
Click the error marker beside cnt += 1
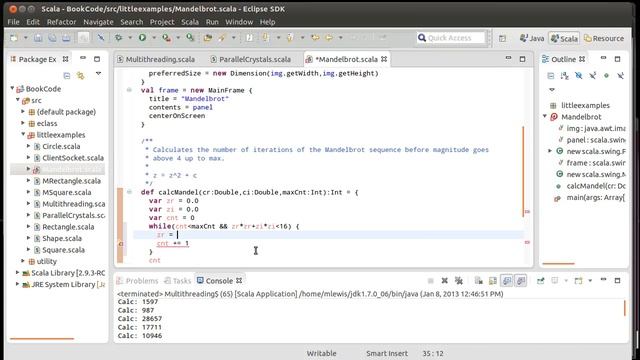click(120, 244)
